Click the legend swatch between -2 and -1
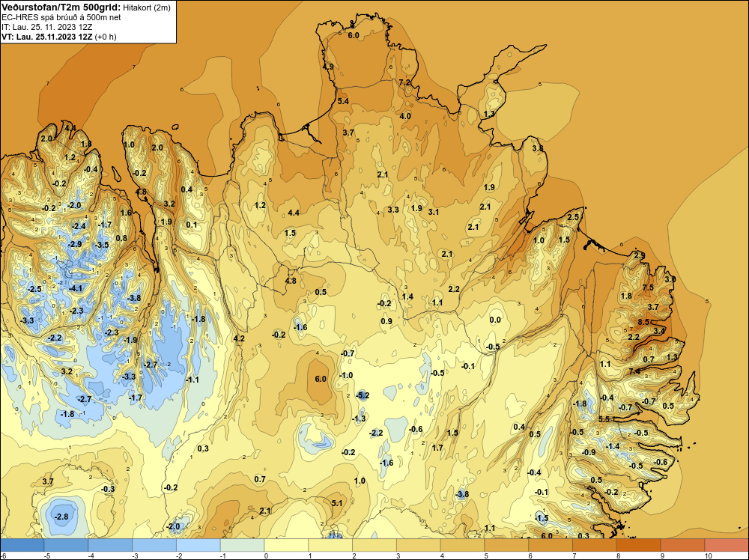Screen dimensions: 749x560 198,545
